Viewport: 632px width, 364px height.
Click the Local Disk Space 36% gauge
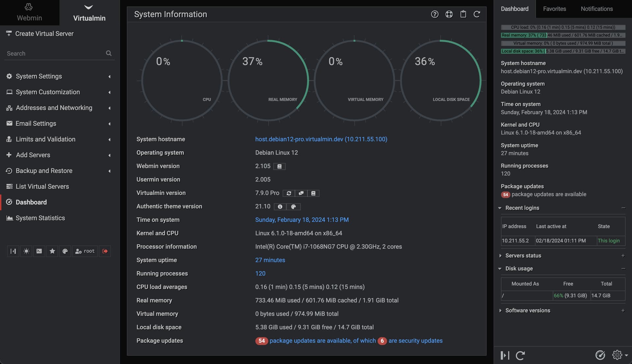point(441,81)
